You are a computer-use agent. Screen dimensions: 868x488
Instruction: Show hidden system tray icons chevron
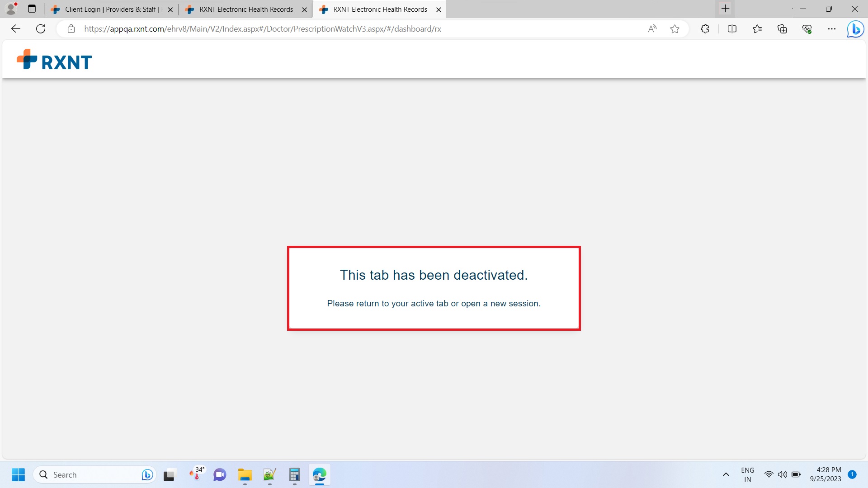[x=726, y=475]
